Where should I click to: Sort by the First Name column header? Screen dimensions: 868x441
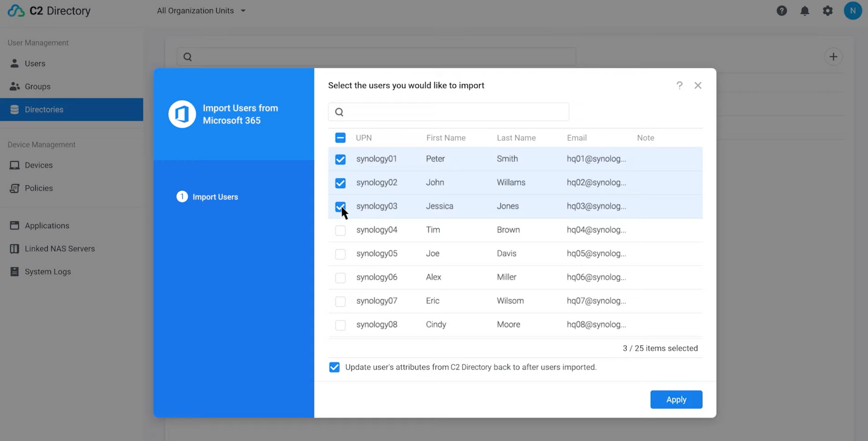point(446,138)
